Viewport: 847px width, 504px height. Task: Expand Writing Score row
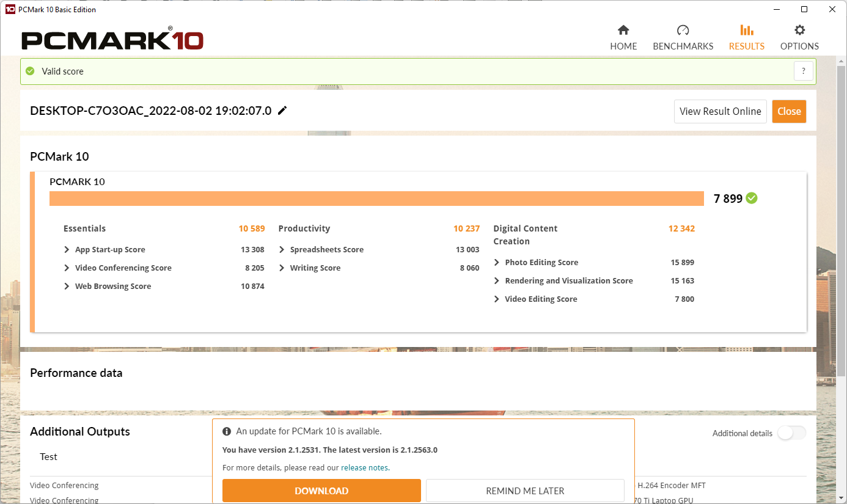[282, 268]
